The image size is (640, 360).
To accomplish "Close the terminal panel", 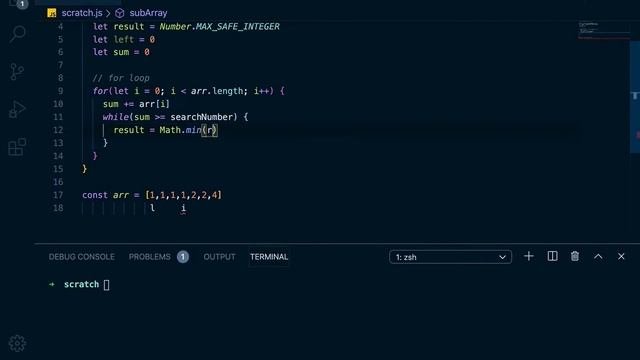I will click(621, 256).
